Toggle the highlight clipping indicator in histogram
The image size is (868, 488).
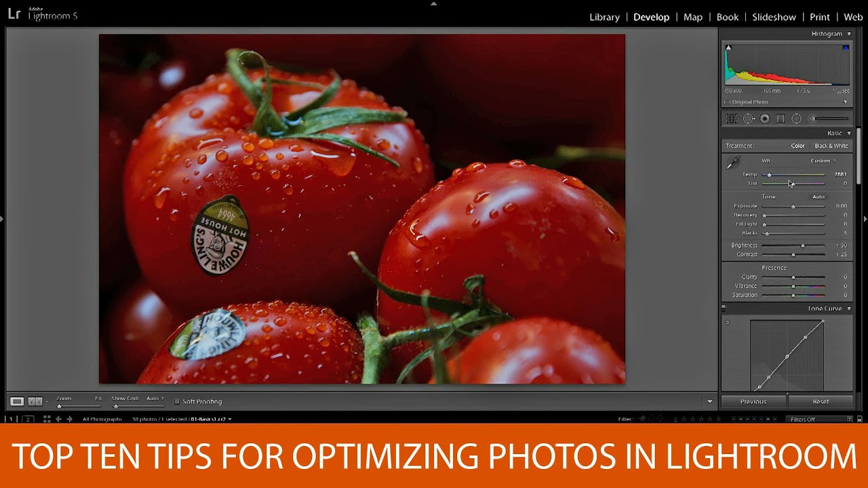(846, 47)
